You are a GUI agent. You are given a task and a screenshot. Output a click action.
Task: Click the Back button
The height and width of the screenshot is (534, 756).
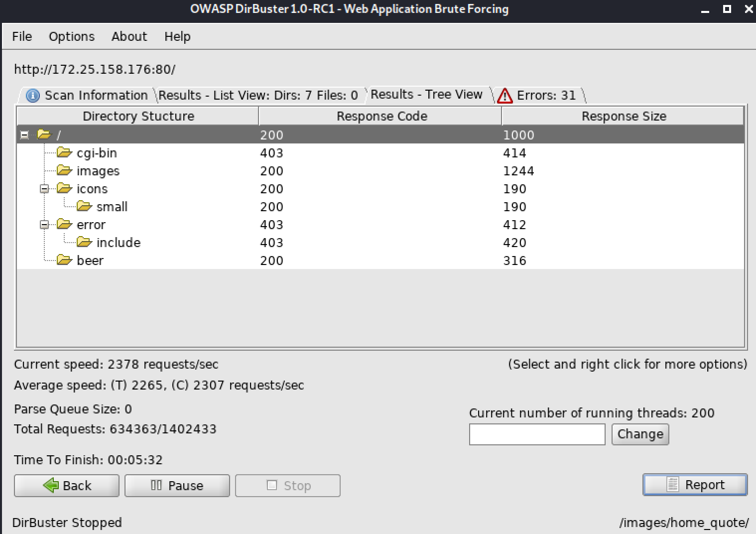(x=67, y=486)
